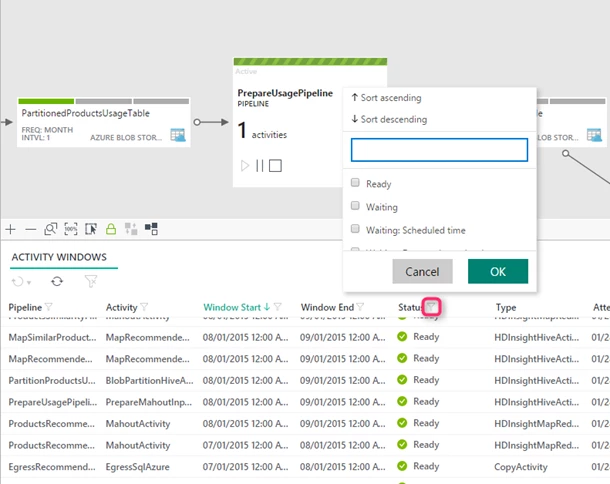The image size is (610, 484).
Task: Click EgressSqlAzure activity cell
Action: point(137,467)
